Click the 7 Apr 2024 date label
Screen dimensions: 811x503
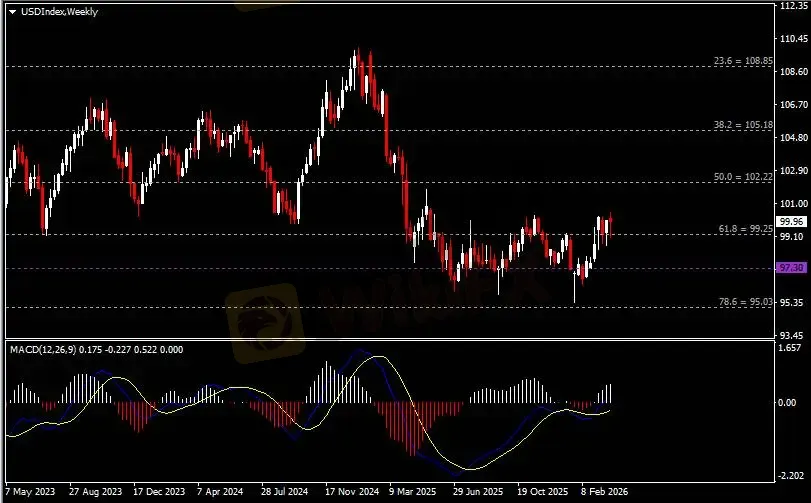click(x=220, y=492)
